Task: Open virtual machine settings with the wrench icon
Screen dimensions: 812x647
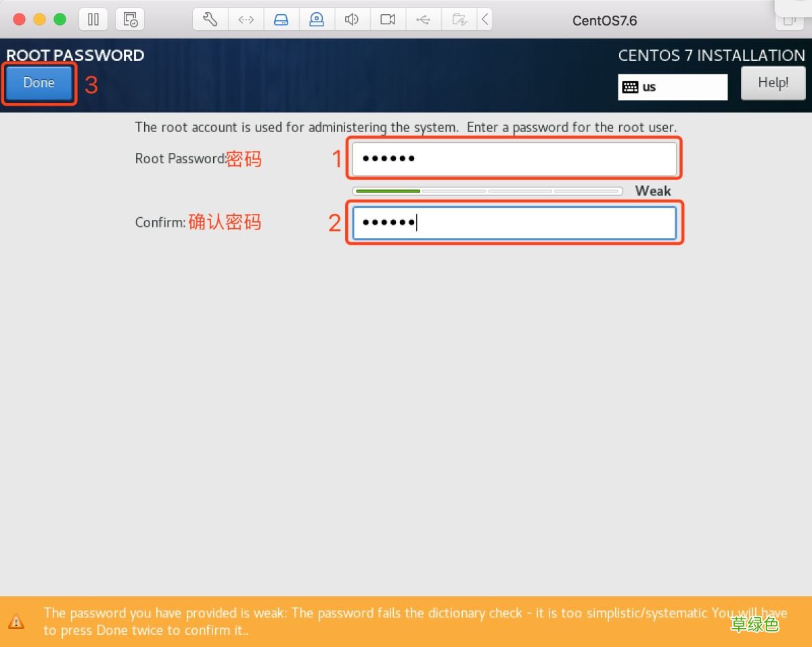Action: pyautogui.click(x=209, y=19)
